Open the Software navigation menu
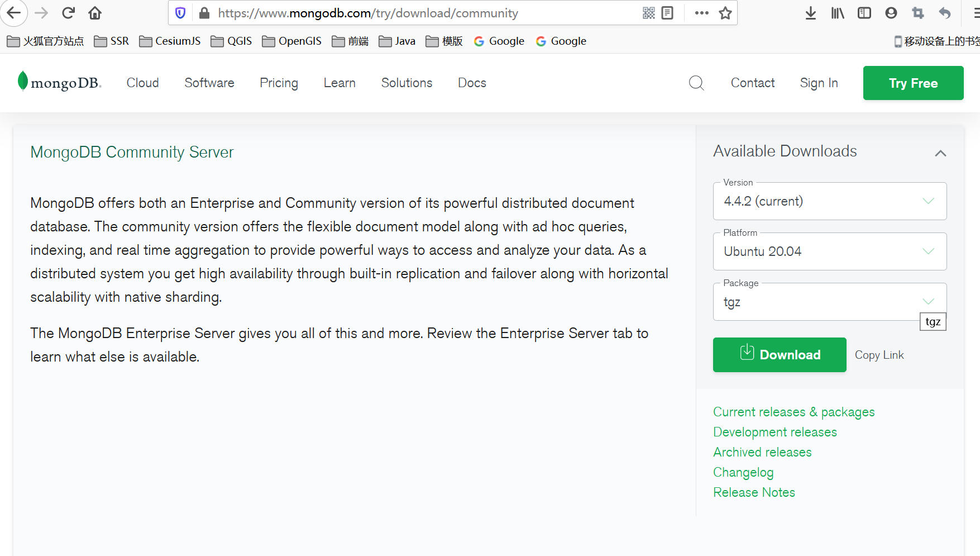 (x=209, y=83)
